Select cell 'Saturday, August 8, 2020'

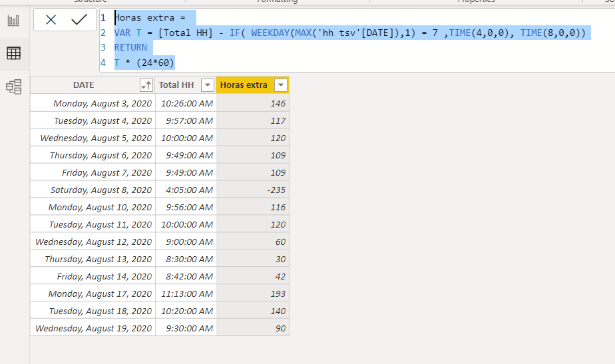click(x=93, y=190)
